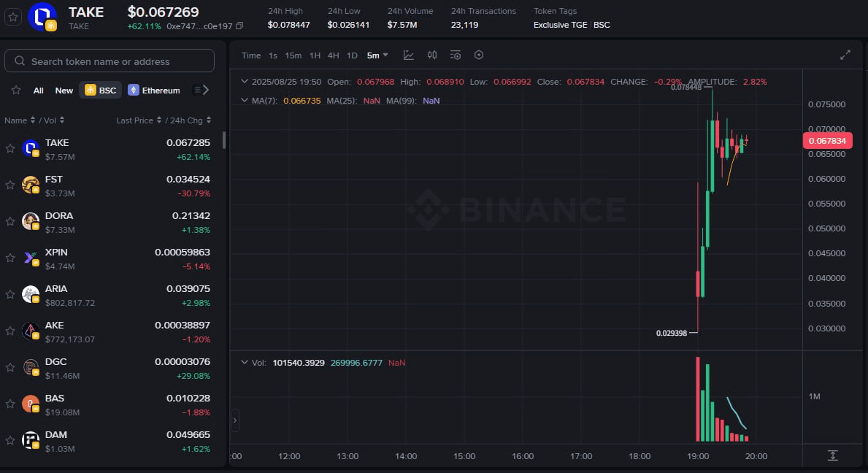Switch to line chart type icon
868x473 pixels.
point(409,55)
